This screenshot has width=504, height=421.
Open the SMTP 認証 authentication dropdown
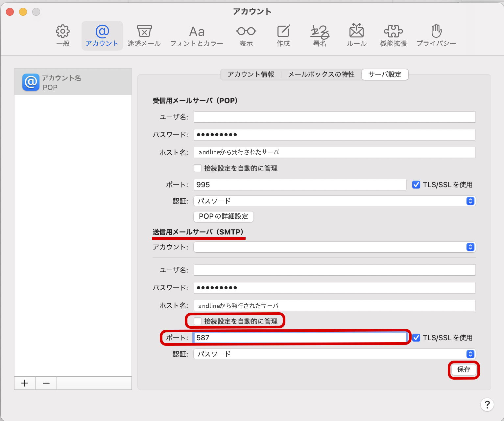pyautogui.click(x=334, y=354)
